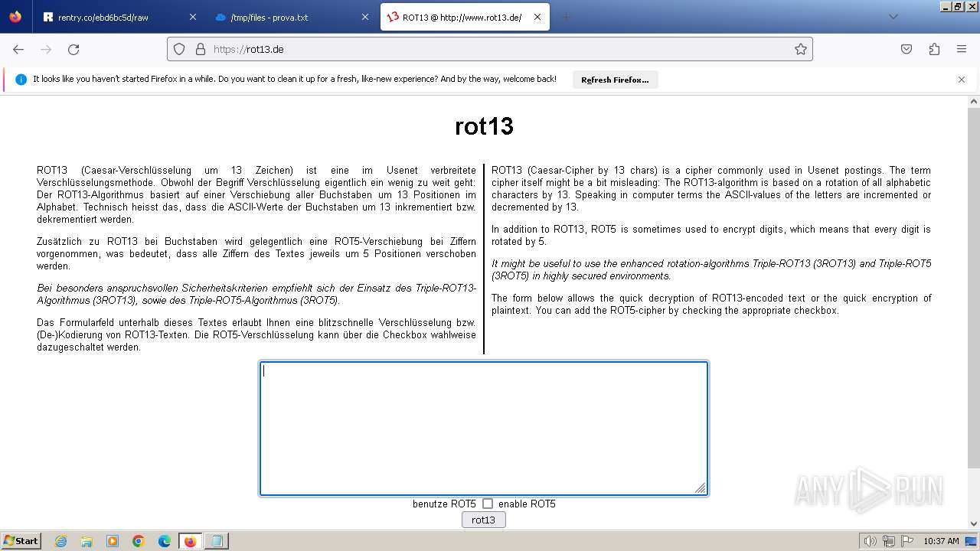Launch Google Chrome from taskbar

[139, 541]
